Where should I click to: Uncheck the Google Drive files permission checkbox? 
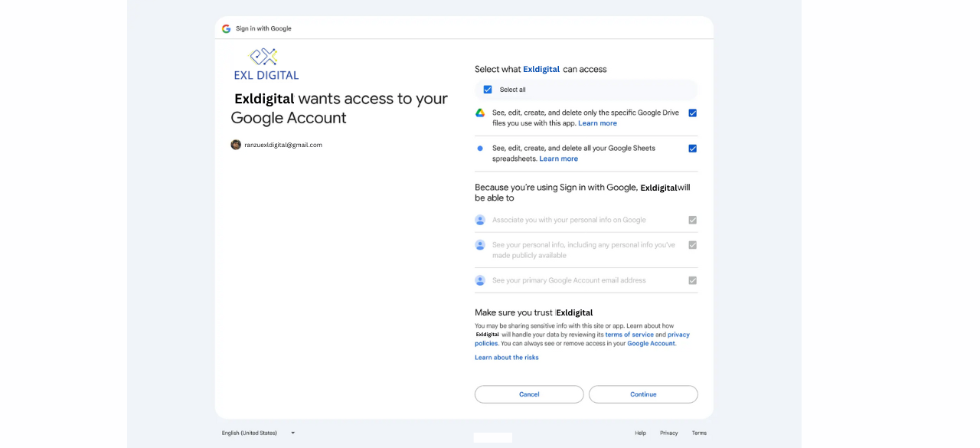coord(693,113)
